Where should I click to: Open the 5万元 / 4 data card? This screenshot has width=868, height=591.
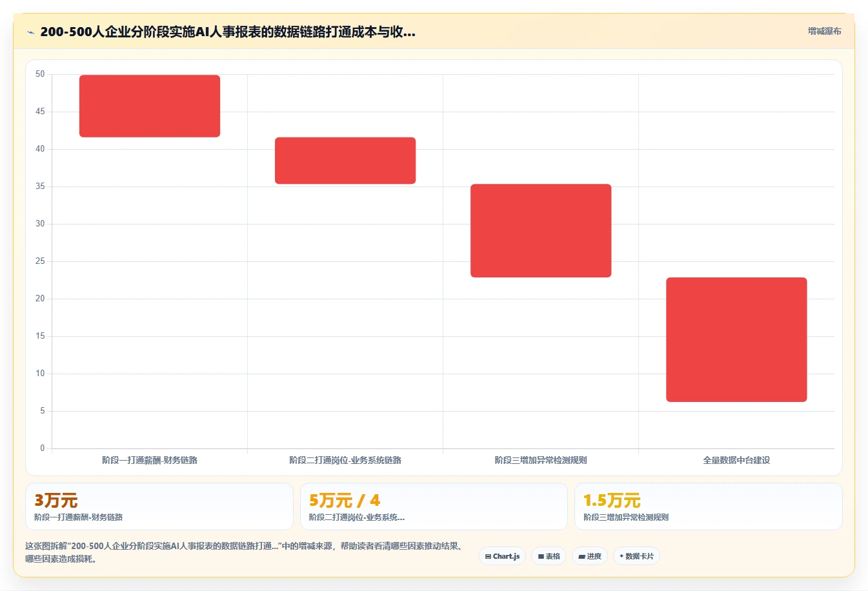click(434, 506)
